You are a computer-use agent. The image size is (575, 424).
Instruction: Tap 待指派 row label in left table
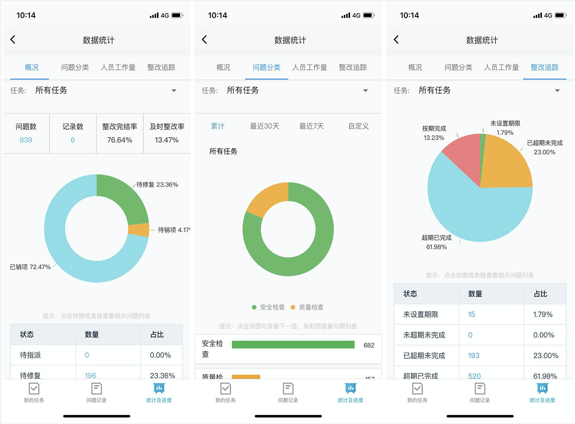point(30,355)
